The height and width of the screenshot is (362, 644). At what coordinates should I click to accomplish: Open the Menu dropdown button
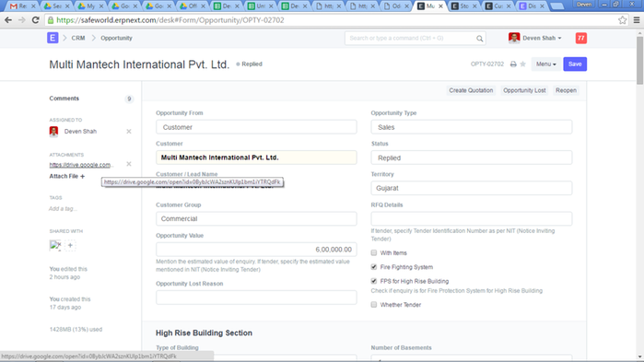click(x=545, y=64)
